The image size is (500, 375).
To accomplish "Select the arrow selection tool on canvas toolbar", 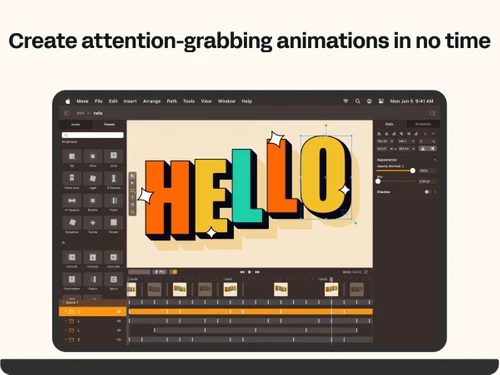I will pyautogui.click(x=132, y=176).
